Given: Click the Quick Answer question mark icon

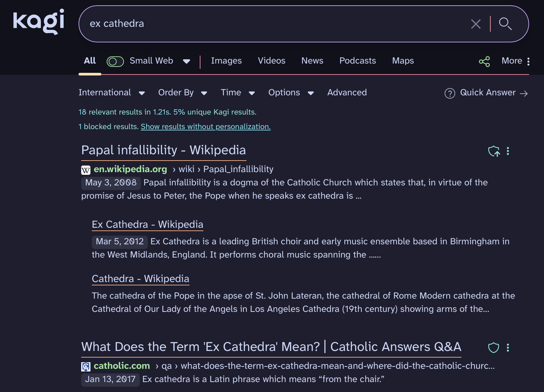Looking at the screenshot, I should 450,93.
